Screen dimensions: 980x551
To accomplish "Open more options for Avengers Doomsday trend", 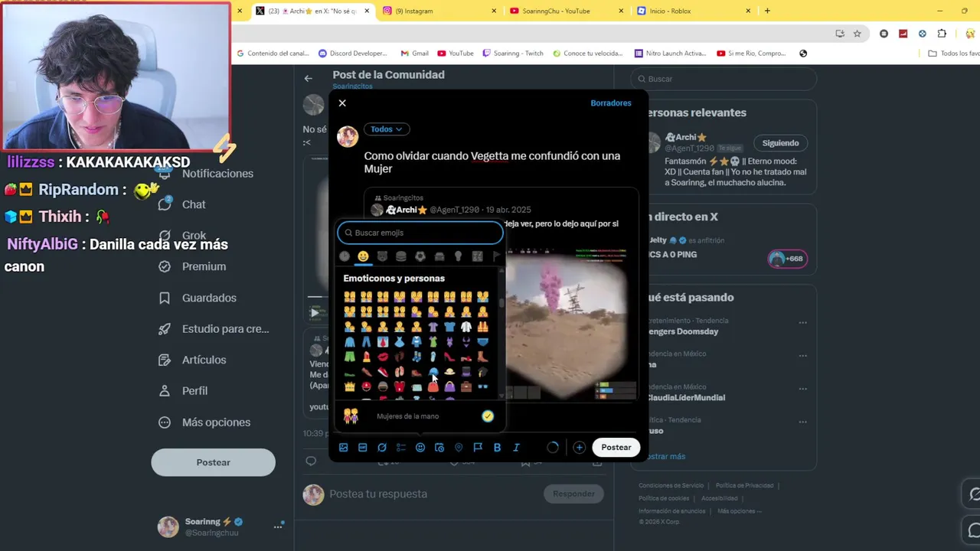I will point(802,323).
